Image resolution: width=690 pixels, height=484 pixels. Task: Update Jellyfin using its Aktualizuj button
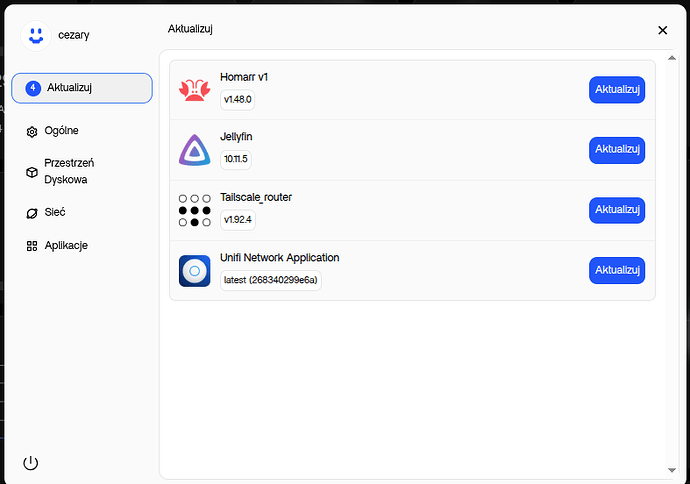[616, 150]
